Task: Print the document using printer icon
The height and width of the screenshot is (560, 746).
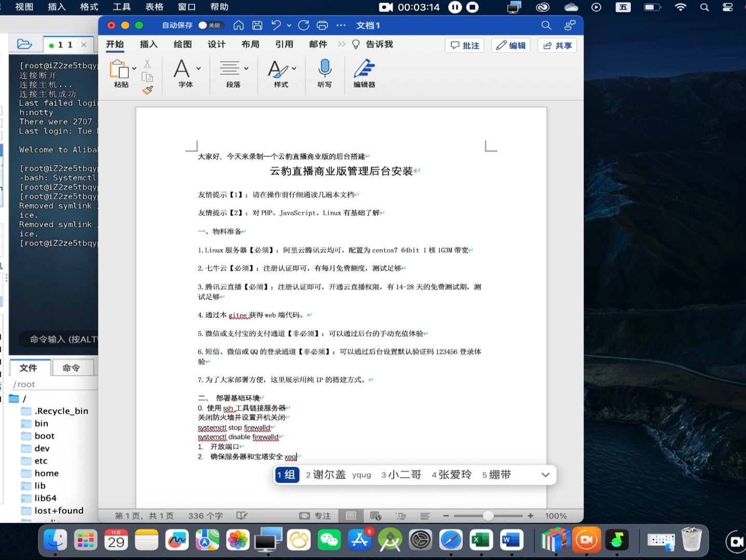Action: (322, 25)
